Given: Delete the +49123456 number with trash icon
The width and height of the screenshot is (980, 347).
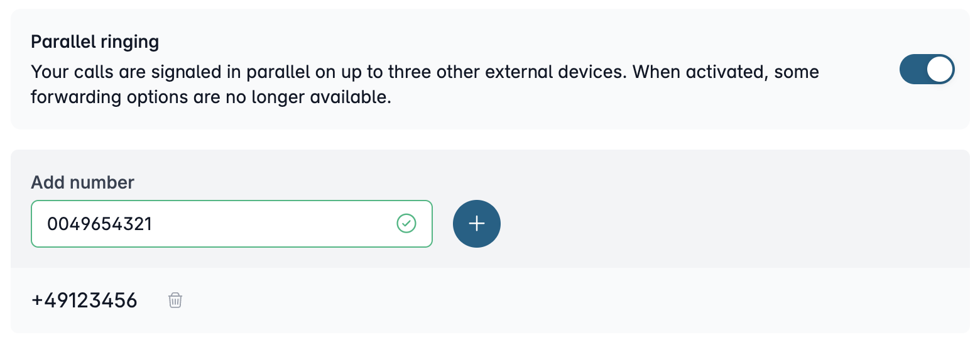Looking at the screenshot, I should [x=175, y=300].
